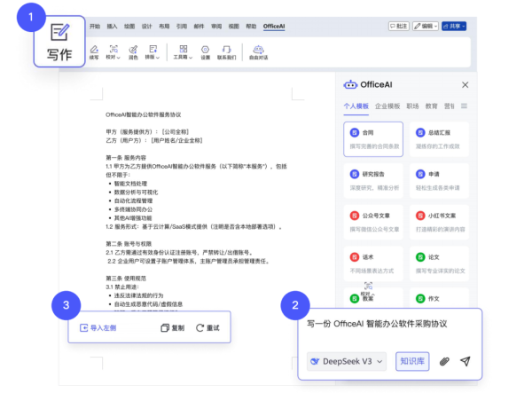Switch to the 视图 ribbon tab
This screenshot has height=393, width=532.
[234, 26]
